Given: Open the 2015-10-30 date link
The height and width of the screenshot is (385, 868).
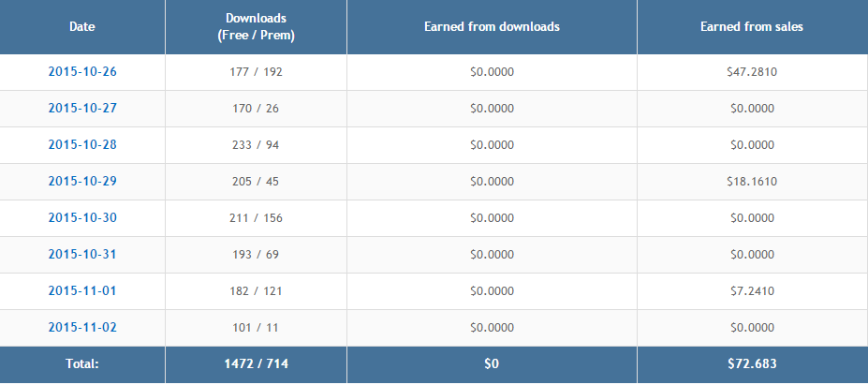Looking at the screenshot, I should pos(82,217).
